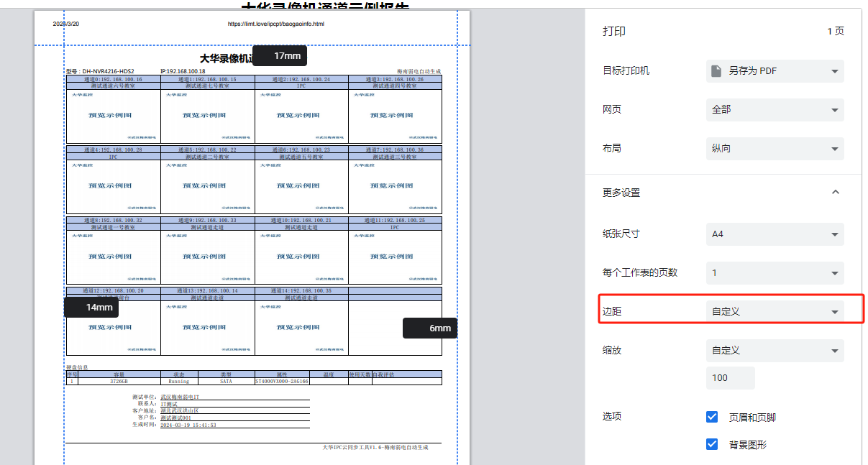This screenshot has width=868, height=465.
Task: Uncheck the 背景图形 checkbox
Action: (x=712, y=444)
